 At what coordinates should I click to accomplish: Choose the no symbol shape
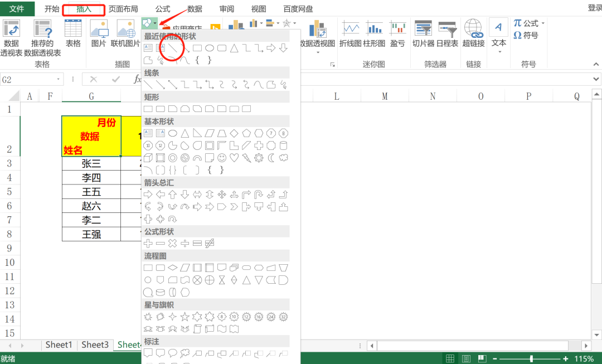185,158
